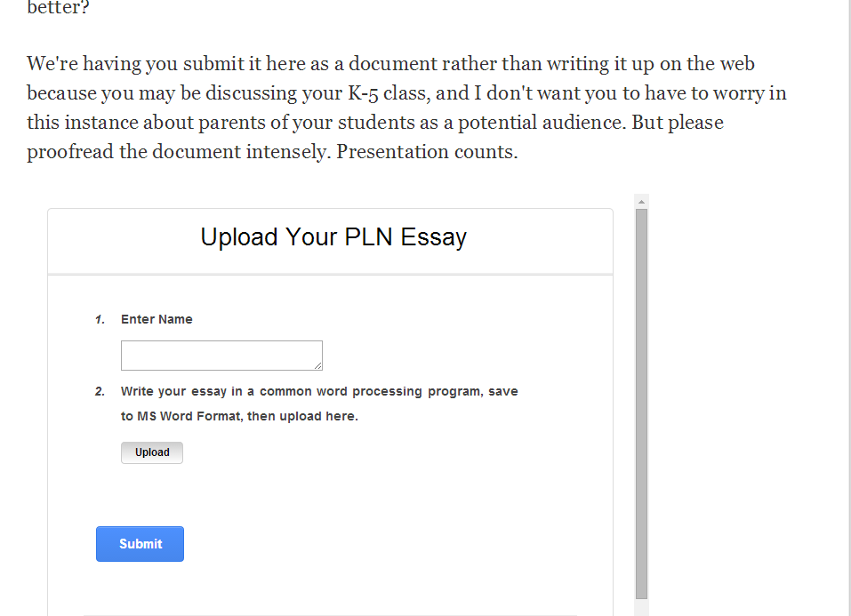The image size is (851, 616).
Task: Click the word 'better?' at the top
Action: (59, 10)
